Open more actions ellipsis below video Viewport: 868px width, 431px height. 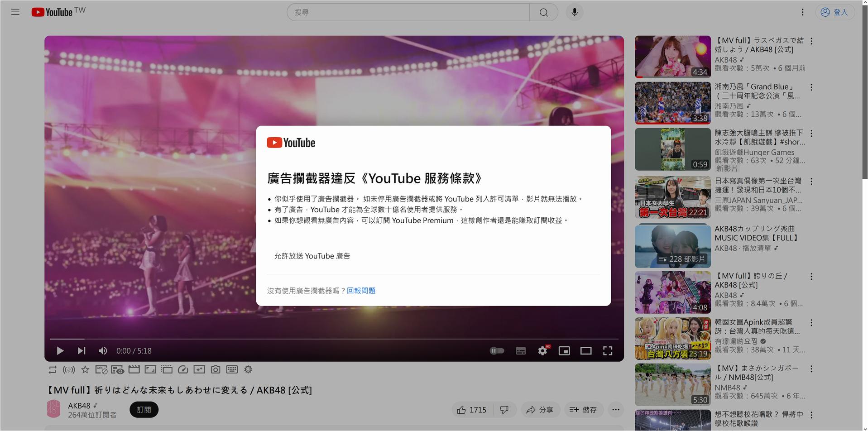point(616,410)
